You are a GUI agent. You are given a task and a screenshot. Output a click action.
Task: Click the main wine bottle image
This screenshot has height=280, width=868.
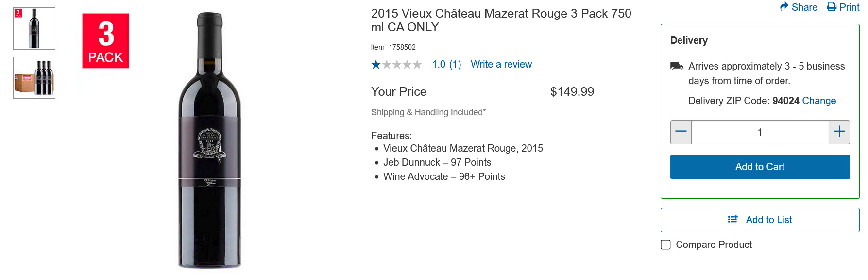[210, 141]
